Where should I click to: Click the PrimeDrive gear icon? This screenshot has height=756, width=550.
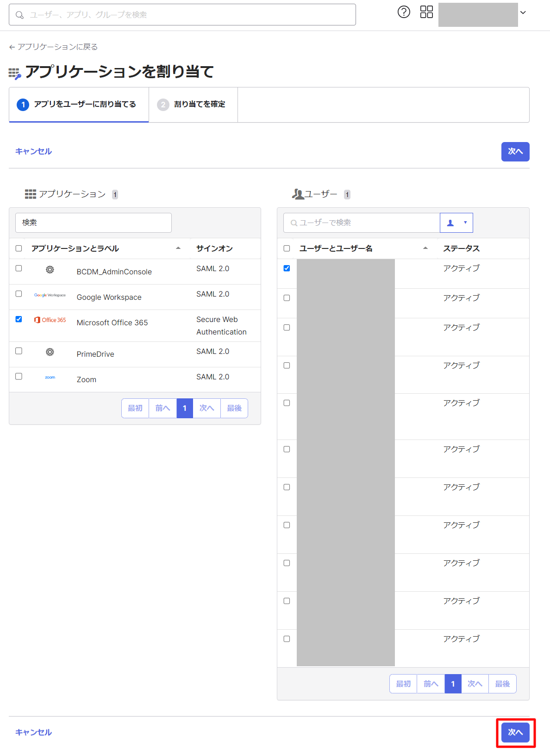click(50, 352)
